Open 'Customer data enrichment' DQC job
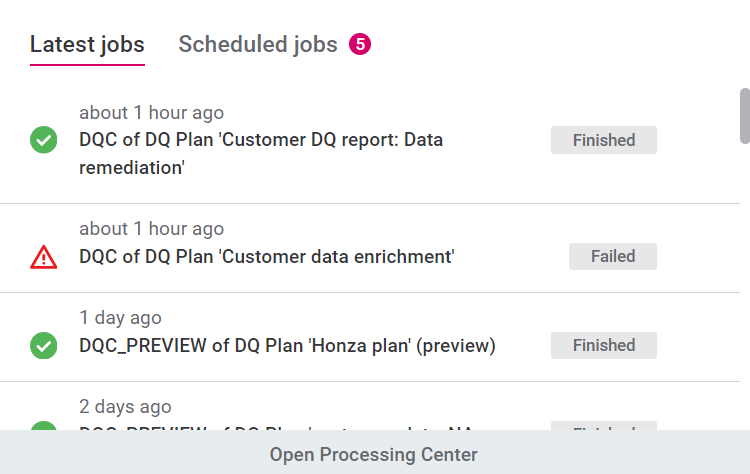Image resolution: width=750 pixels, height=474 pixels. click(267, 257)
